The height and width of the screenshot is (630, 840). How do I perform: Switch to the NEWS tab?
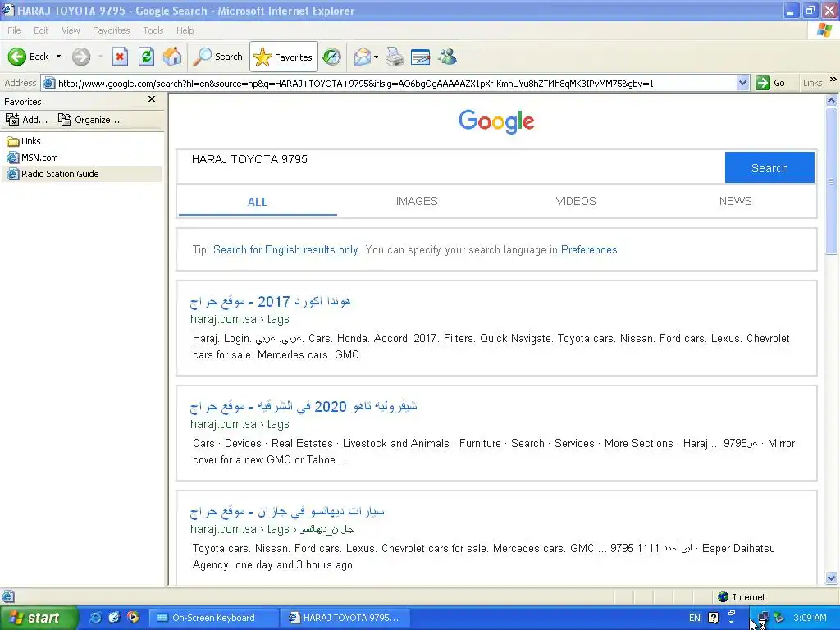pos(736,201)
